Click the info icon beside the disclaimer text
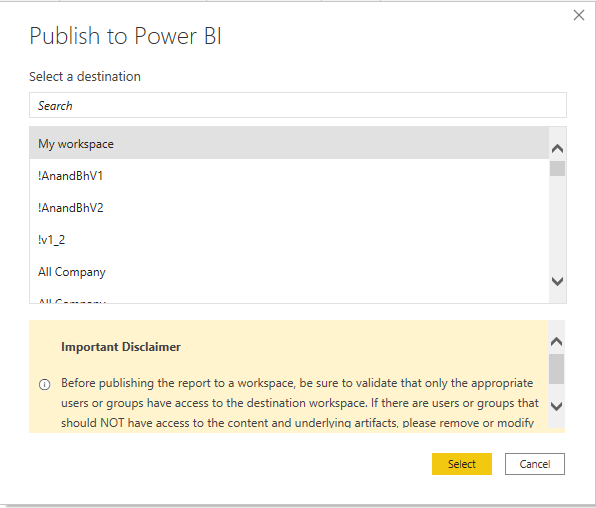The width and height of the screenshot is (596, 508). [44, 385]
